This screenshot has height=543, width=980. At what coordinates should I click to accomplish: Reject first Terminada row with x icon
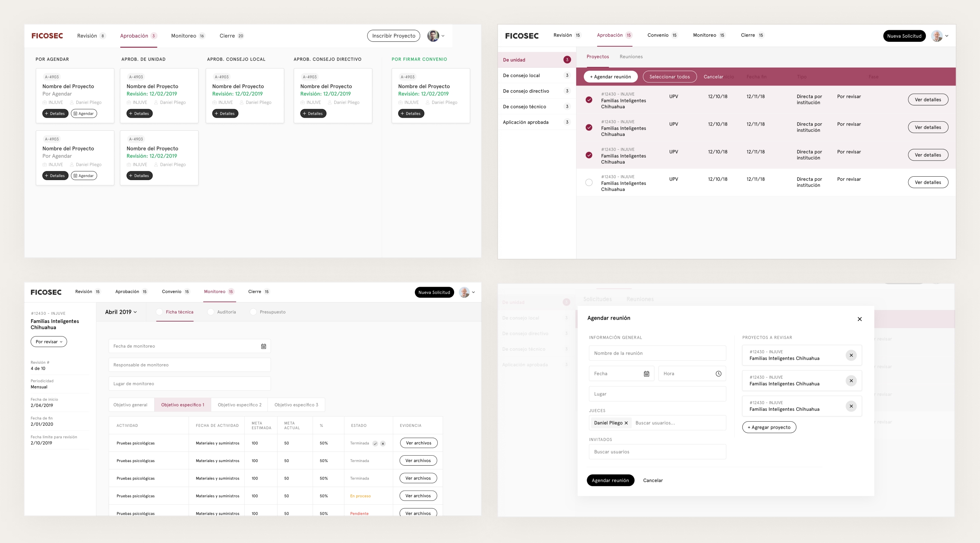click(383, 443)
